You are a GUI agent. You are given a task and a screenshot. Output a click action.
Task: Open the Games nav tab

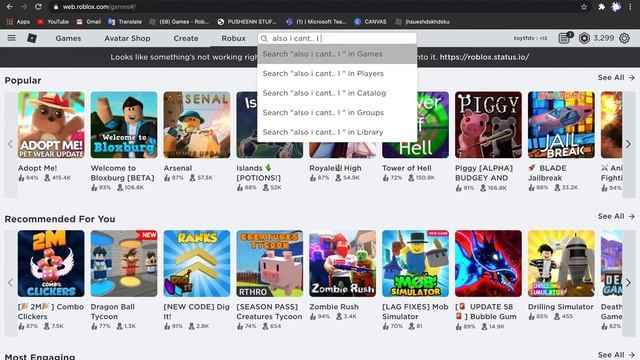pos(68,38)
